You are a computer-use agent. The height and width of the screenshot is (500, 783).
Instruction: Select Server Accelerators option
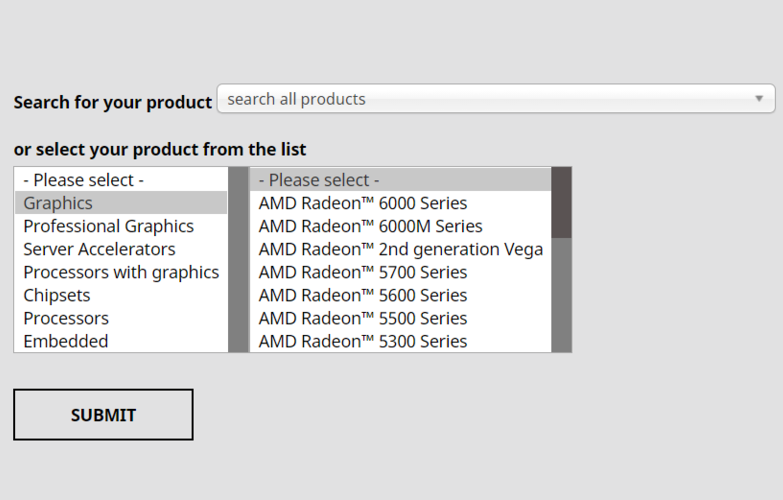[121, 249]
